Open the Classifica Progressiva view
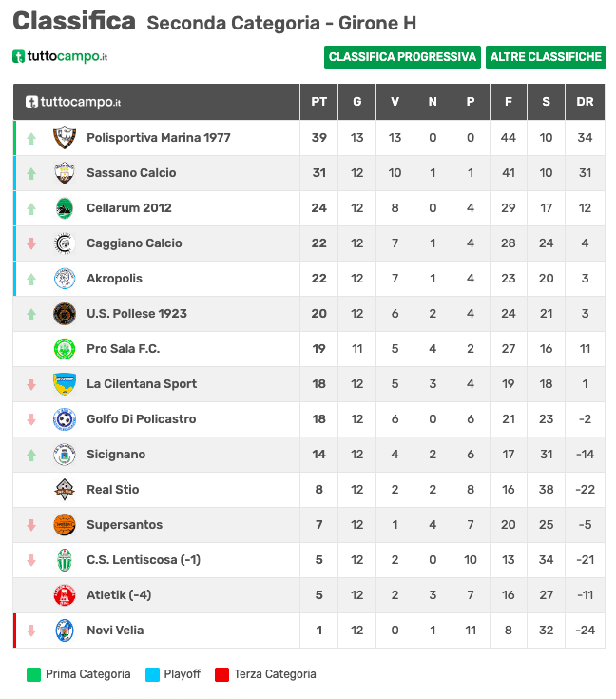The width and height of the screenshot is (616, 699). [402, 57]
